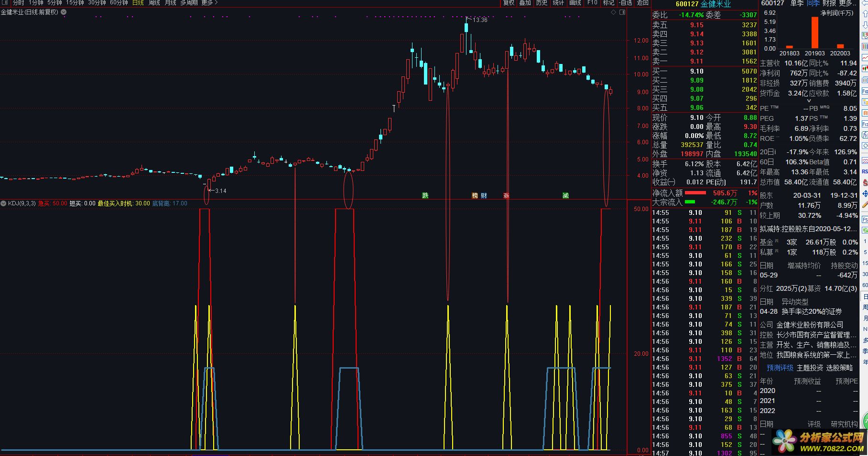Click the red 涨 marker on the chart
This screenshot has width=868, height=456.
[x=506, y=196]
